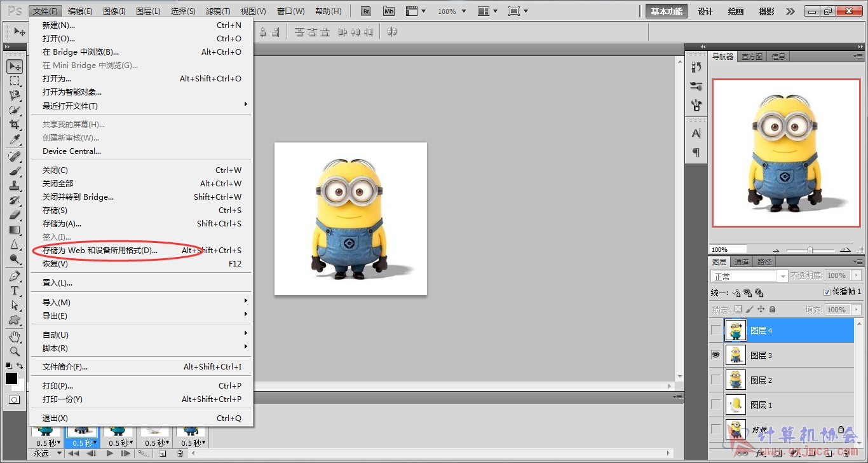The width and height of the screenshot is (868, 463).
Task: Switch to the 路径 tab
Action: click(764, 262)
